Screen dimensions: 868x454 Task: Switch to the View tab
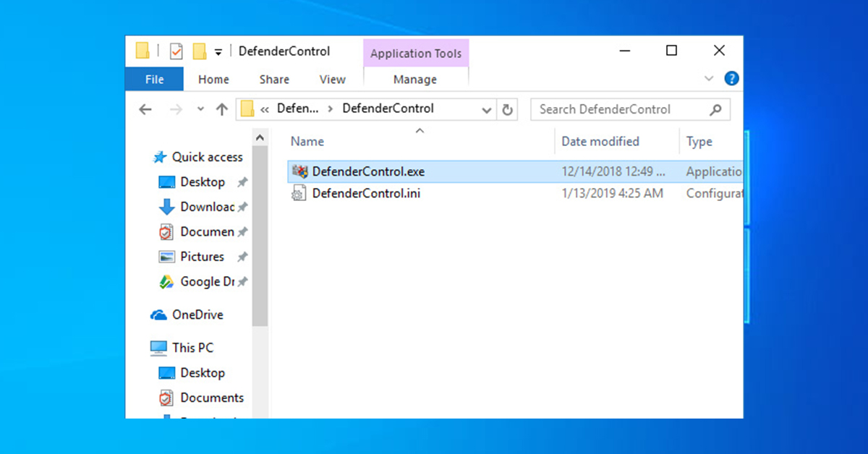pyautogui.click(x=332, y=80)
